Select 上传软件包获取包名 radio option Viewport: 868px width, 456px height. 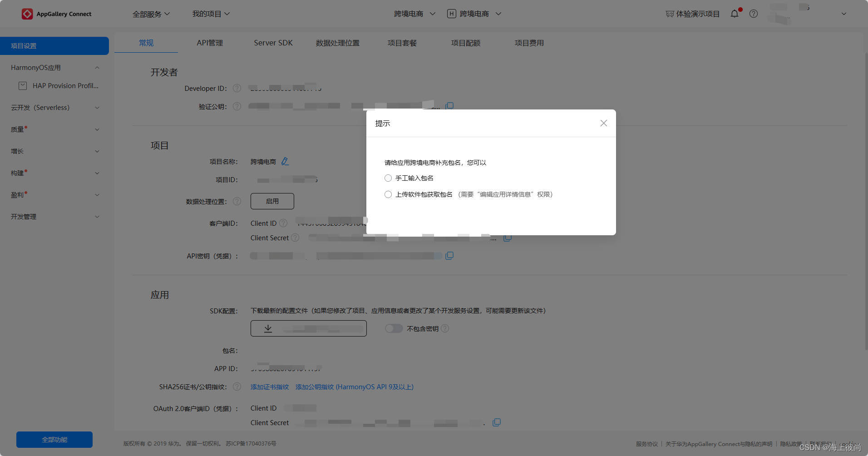click(388, 194)
